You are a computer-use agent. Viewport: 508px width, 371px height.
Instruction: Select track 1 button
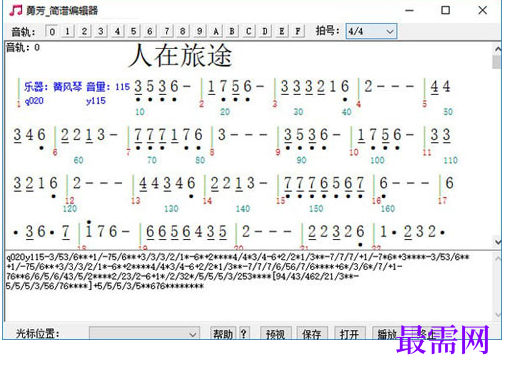pyautogui.click(x=68, y=32)
